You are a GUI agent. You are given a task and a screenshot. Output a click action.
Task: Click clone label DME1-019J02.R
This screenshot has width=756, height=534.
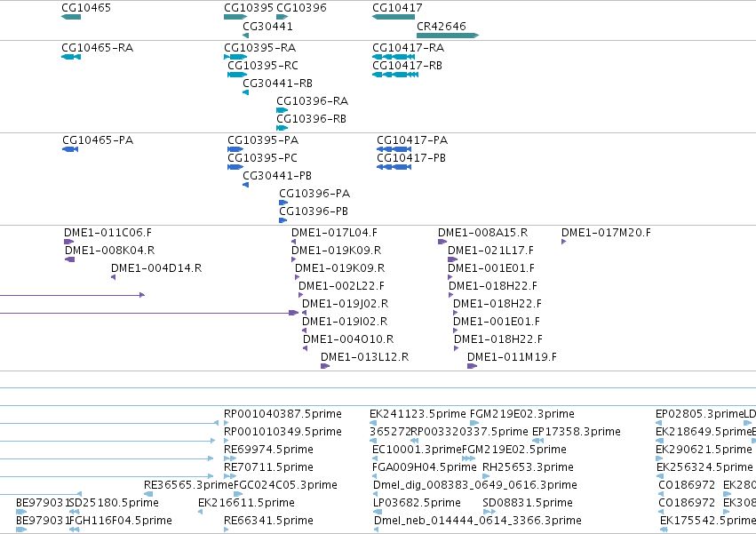pos(346,305)
